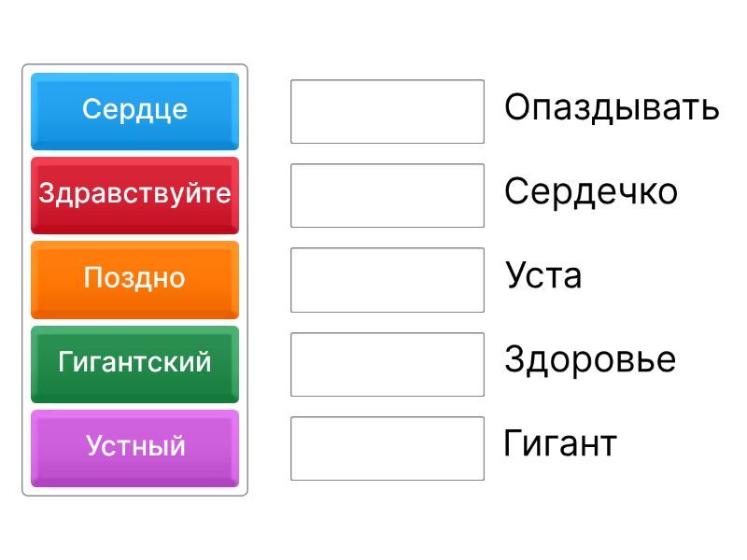Select the Здравствуйте tile

pos(134,194)
